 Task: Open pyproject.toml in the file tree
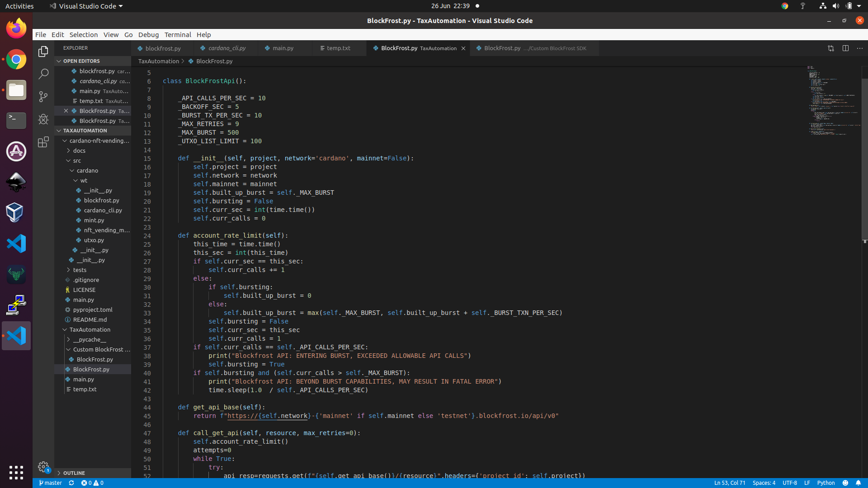[x=93, y=310]
